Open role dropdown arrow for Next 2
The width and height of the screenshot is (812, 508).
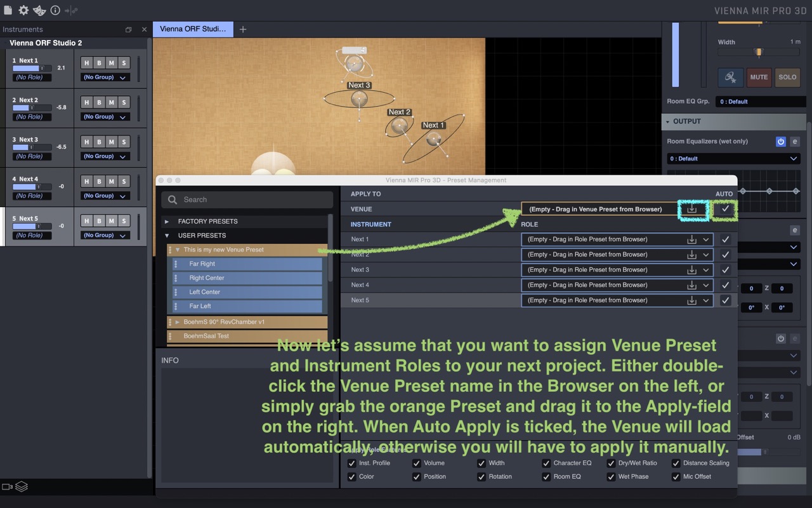coord(705,255)
